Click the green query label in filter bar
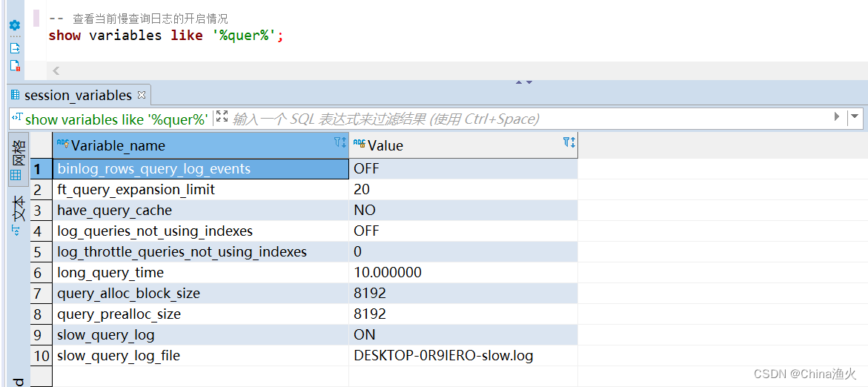This screenshot has width=868, height=387. (x=117, y=119)
